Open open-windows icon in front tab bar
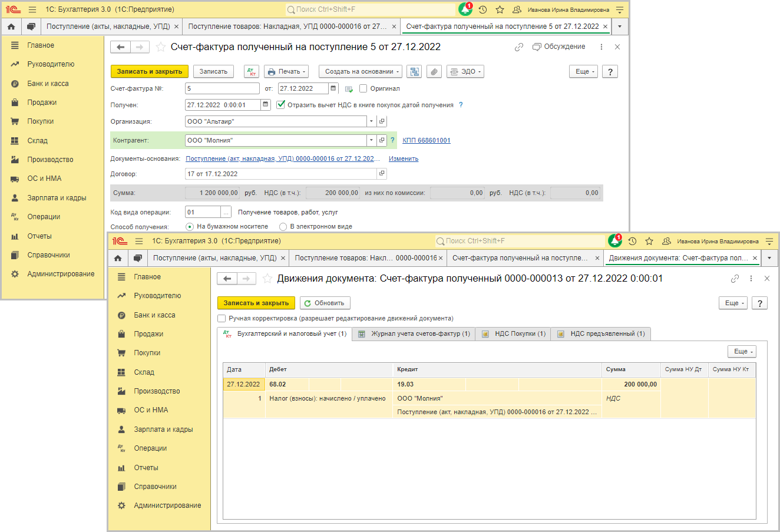 [137, 258]
